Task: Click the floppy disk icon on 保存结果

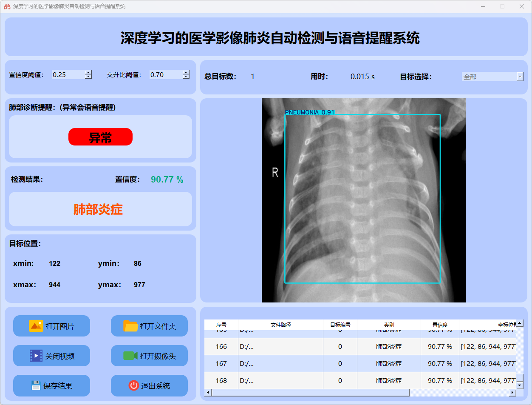Action: (36, 385)
